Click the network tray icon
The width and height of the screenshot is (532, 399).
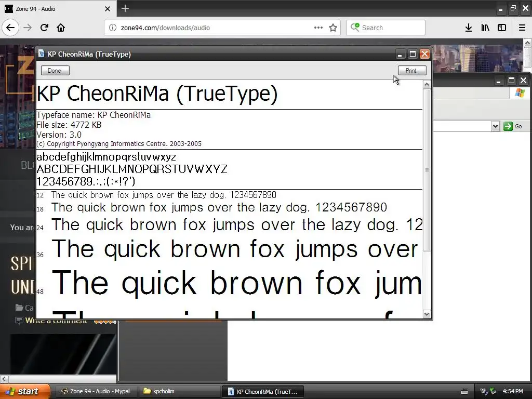coord(484,391)
